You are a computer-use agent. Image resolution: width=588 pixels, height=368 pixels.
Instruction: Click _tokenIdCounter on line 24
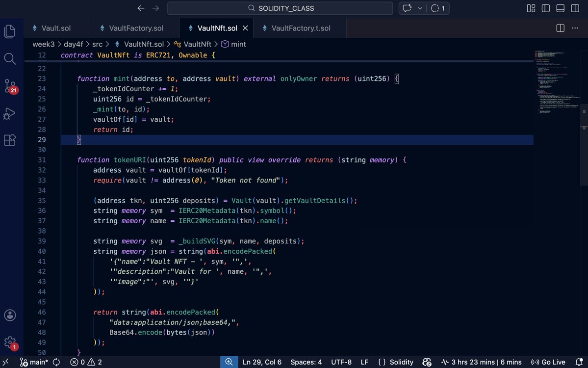tap(124, 89)
